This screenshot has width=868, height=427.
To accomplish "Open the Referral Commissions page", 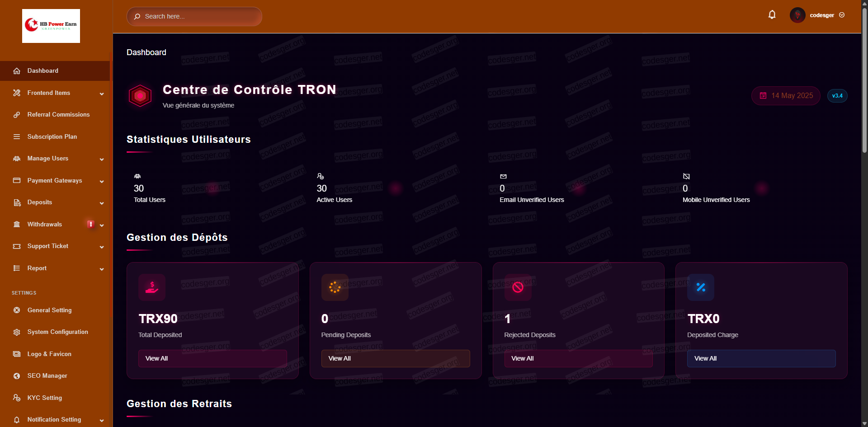I will (x=58, y=115).
